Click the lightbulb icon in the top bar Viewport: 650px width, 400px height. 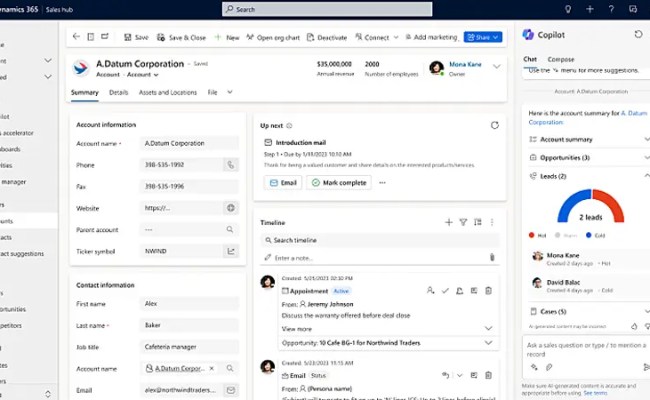pos(568,9)
